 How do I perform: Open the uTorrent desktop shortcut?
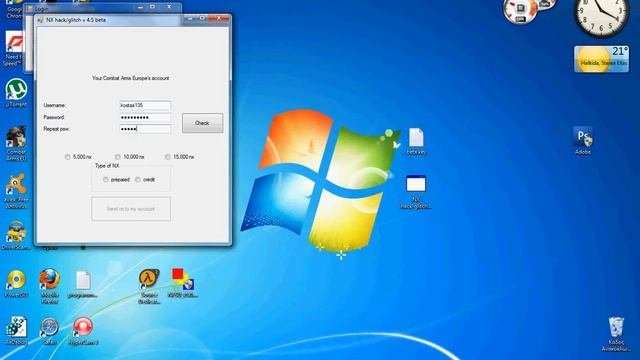click(x=16, y=93)
